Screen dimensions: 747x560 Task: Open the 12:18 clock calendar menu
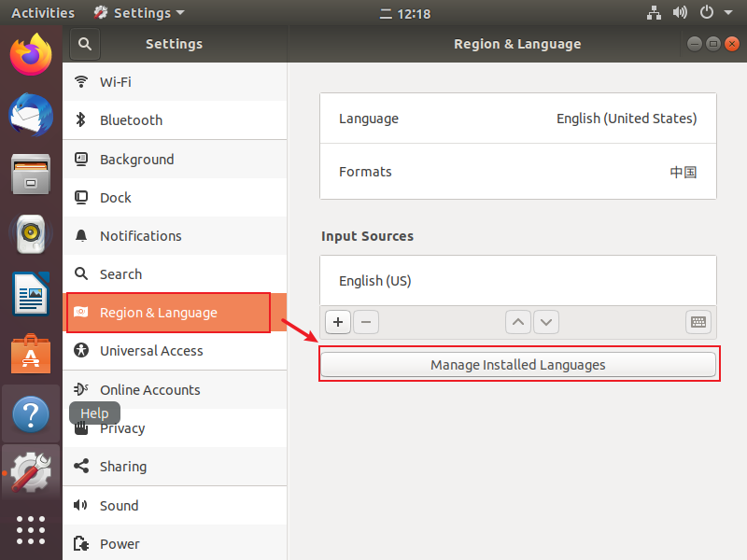pos(405,13)
